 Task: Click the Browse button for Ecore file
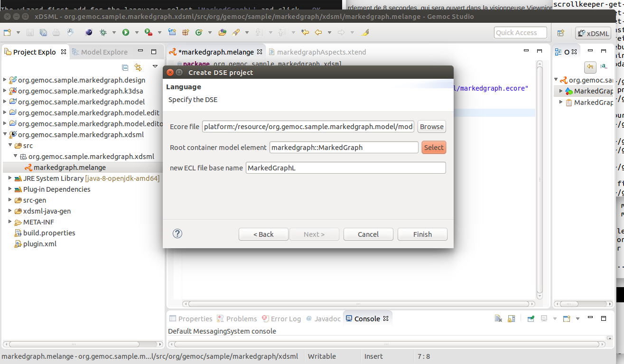click(432, 127)
